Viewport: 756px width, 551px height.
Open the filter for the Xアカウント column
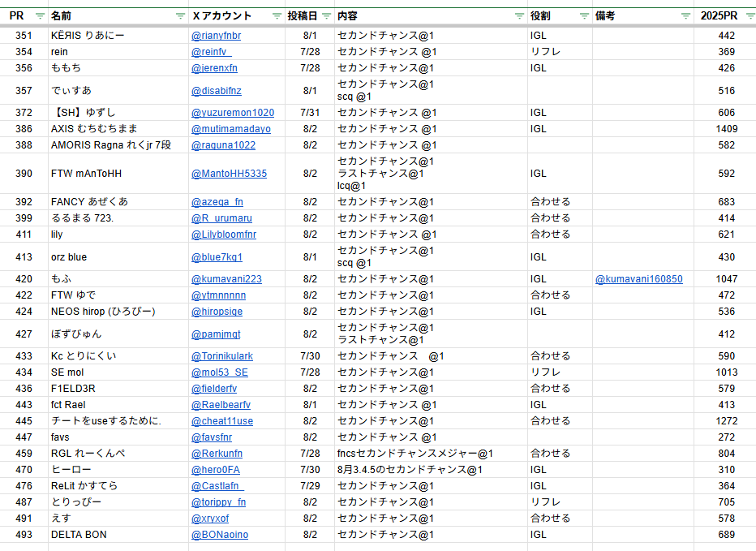click(277, 16)
